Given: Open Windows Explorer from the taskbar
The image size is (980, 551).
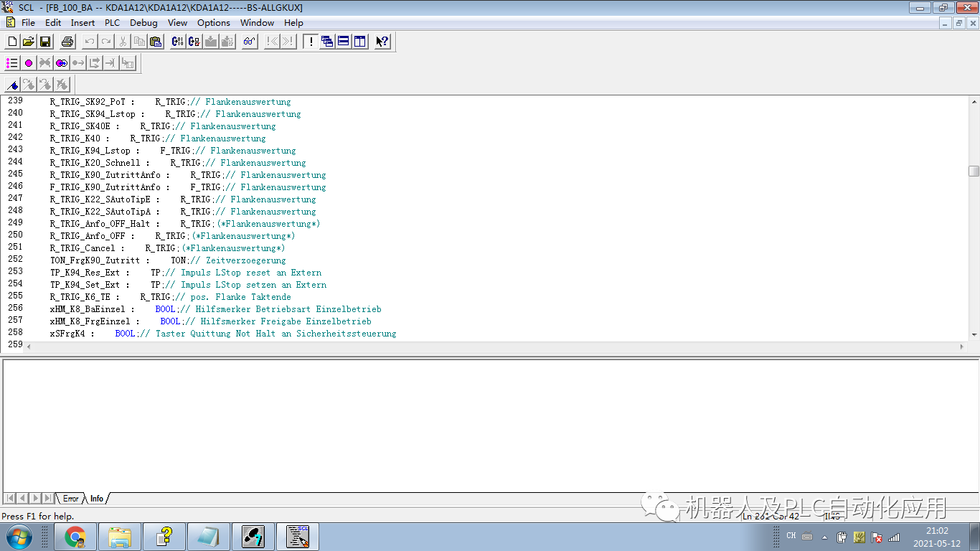Looking at the screenshot, I should (120, 537).
